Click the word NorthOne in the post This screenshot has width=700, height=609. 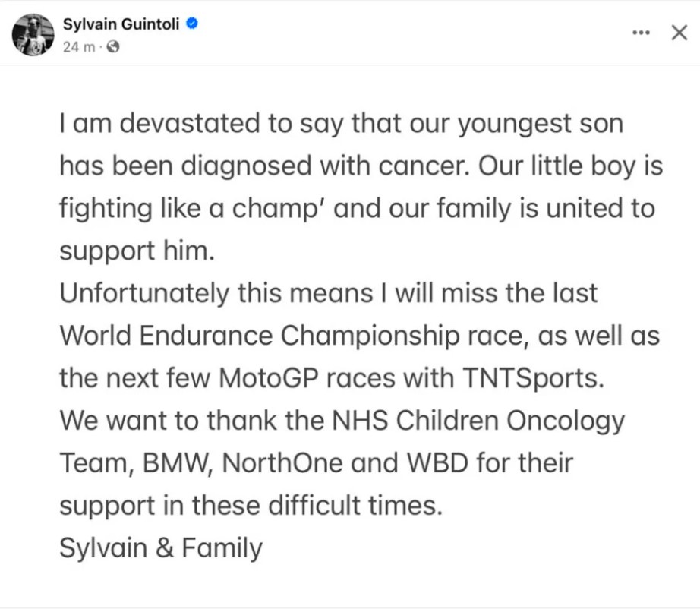coord(282,462)
